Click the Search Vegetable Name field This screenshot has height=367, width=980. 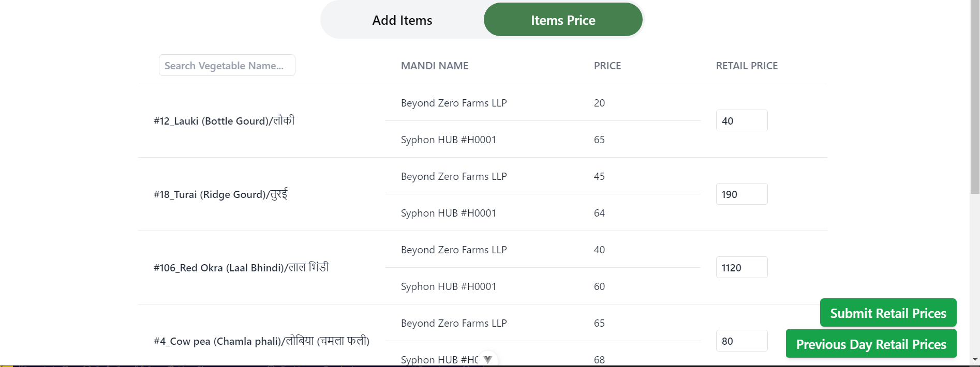pos(227,65)
